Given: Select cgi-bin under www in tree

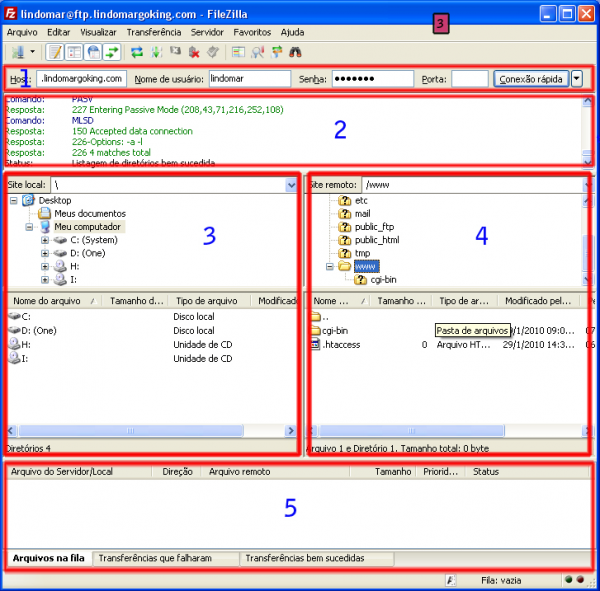Looking at the screenshot, I should pos(383,280).
